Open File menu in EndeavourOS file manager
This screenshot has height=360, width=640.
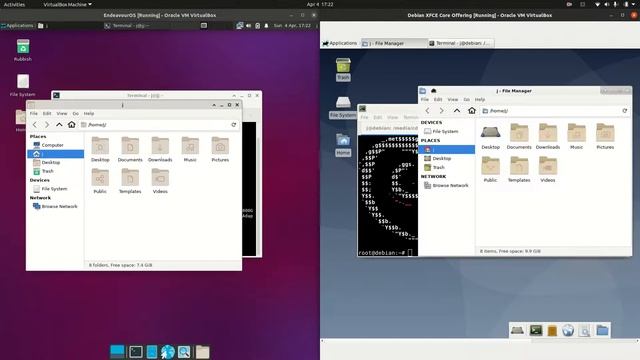pyautogui.click(x=33, y=113)
